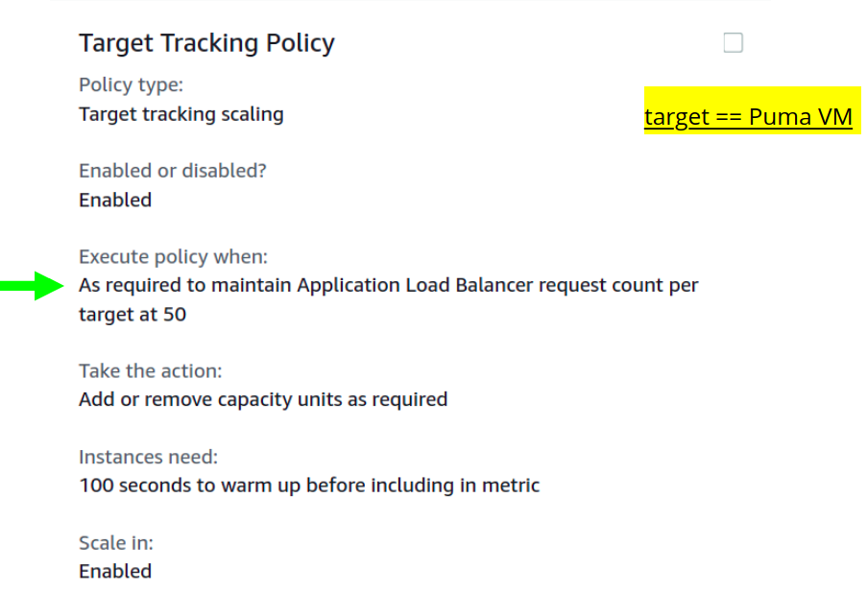Open the 'target == Puma VM' link

pyautogui.click(x=748, y=117)
